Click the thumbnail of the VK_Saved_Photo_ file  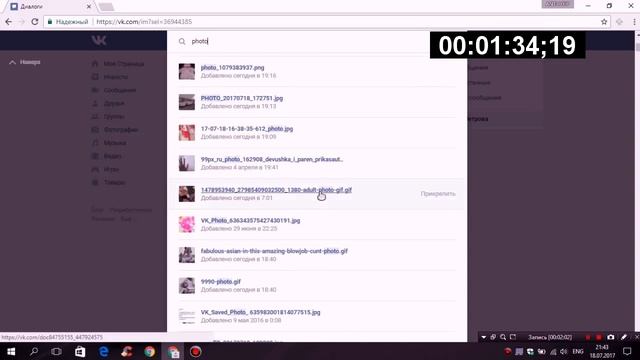click(x=187, y=316)
